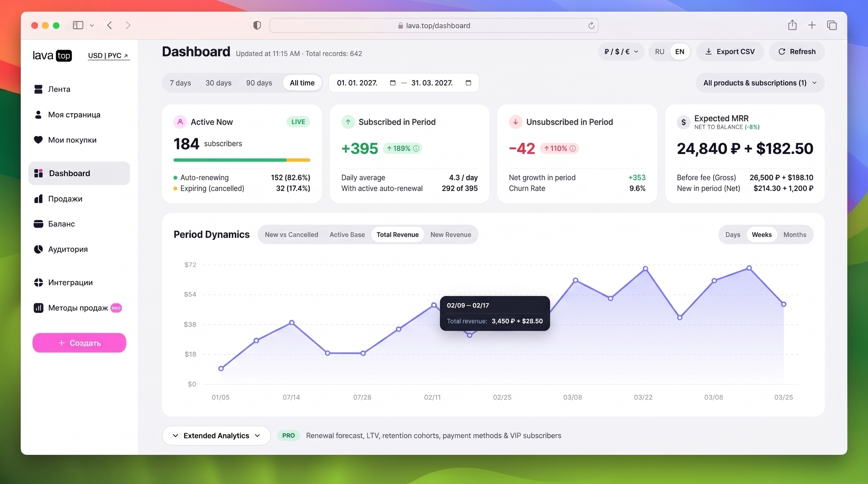Viewport: 868px width, 484px height.
Task: Click the Баланс wallet icon
Action: click(x=38, y=224)
